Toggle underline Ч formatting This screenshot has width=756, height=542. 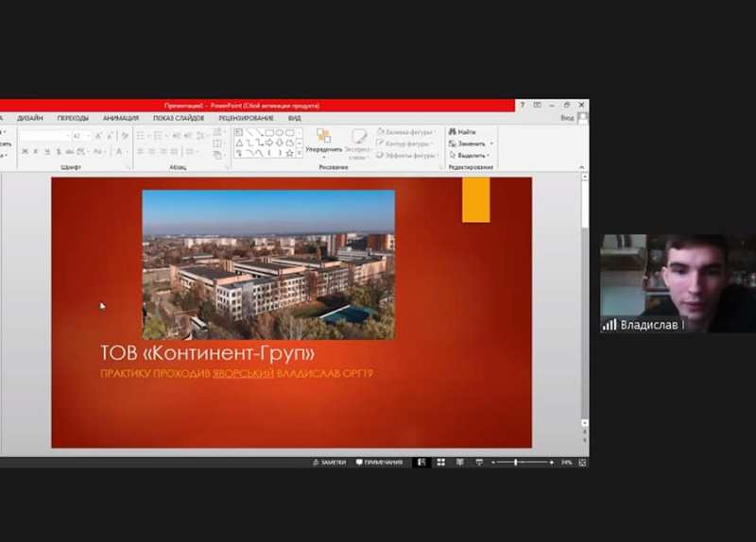[x=47, y=152]
